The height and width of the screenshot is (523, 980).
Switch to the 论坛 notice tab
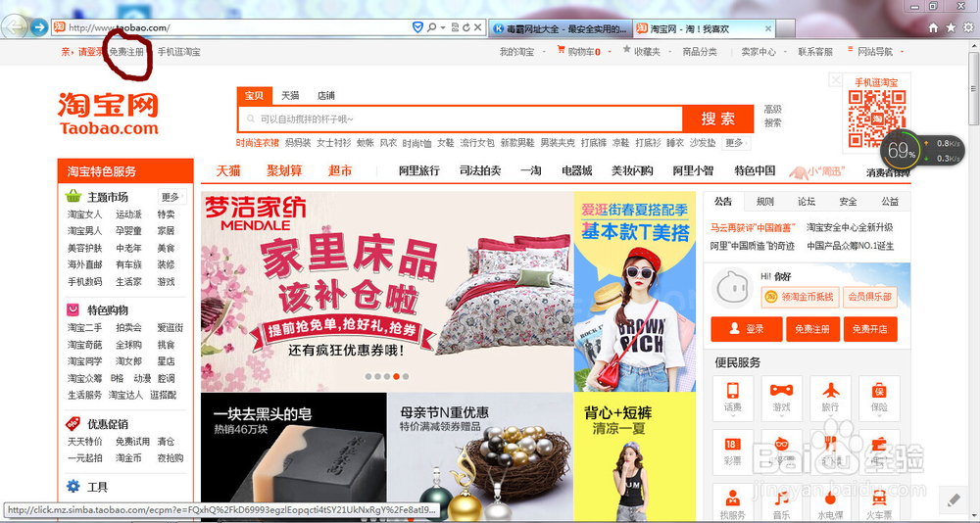click(x=807, y=202)
